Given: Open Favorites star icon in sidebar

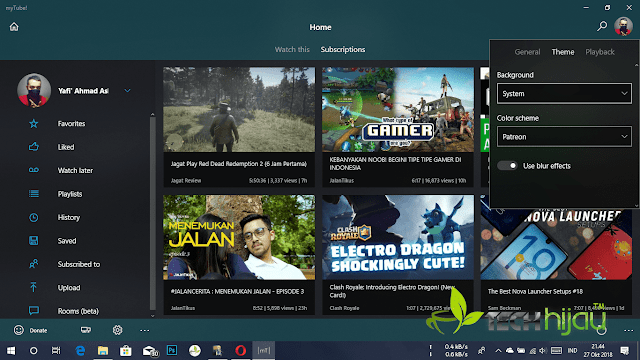Looking at the screenshot, I should [33, 123].
